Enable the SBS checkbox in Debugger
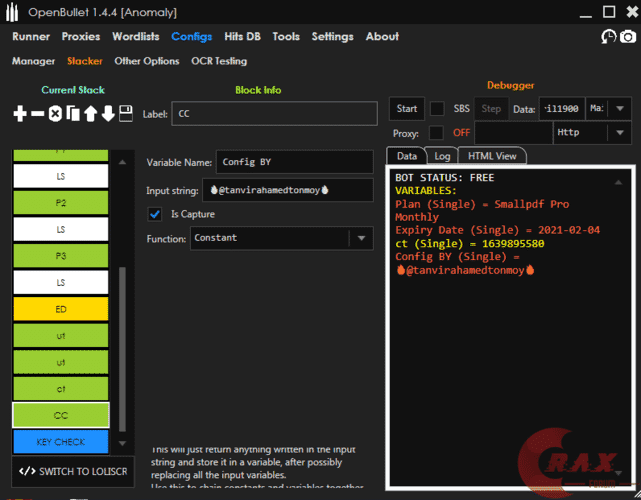Image resolution: width=641 pixels, height=500 pixels. point(437,108)
